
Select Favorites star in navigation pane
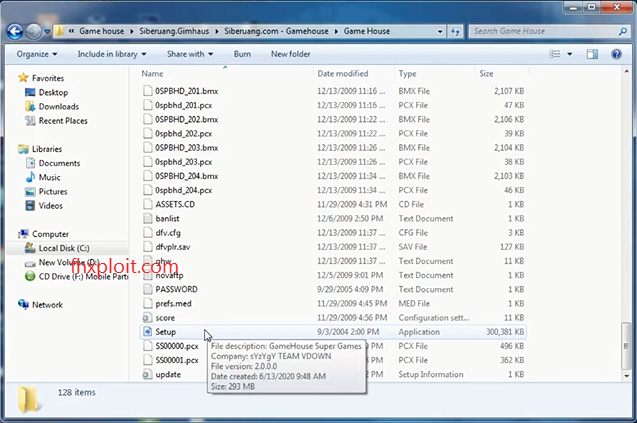coord(23,78)
